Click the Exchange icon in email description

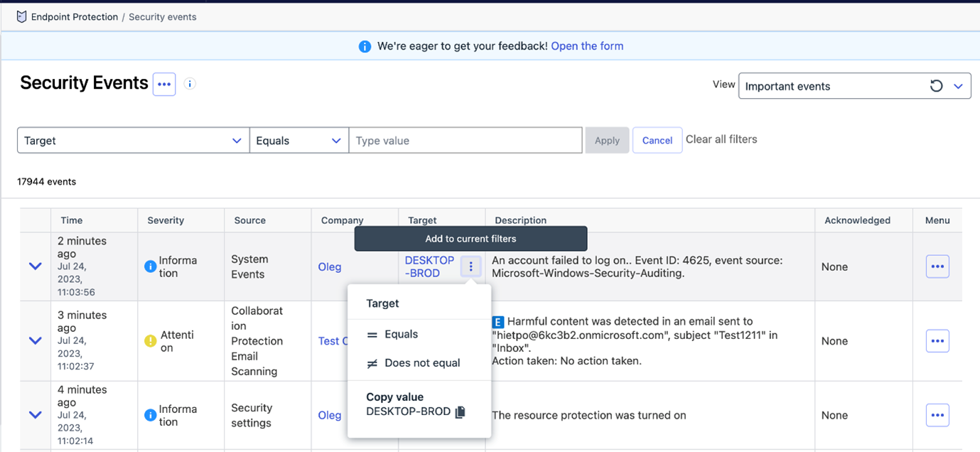[x=497, y=322]
